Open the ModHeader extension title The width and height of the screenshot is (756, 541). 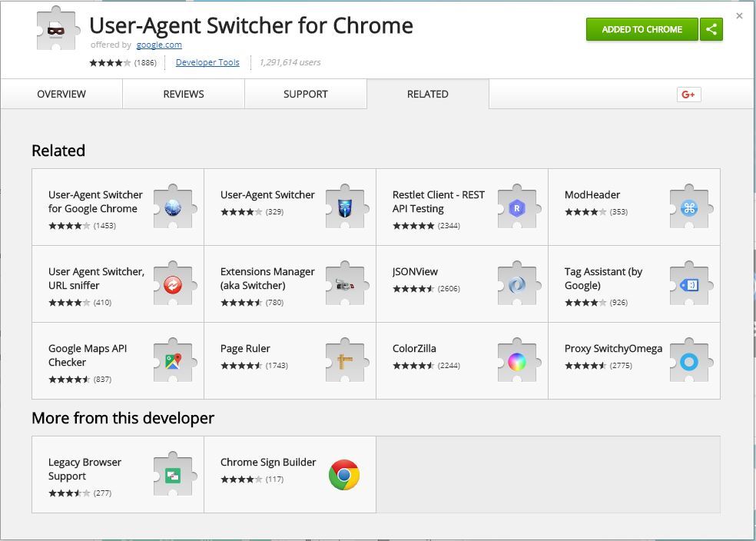(x=592, y=194)
